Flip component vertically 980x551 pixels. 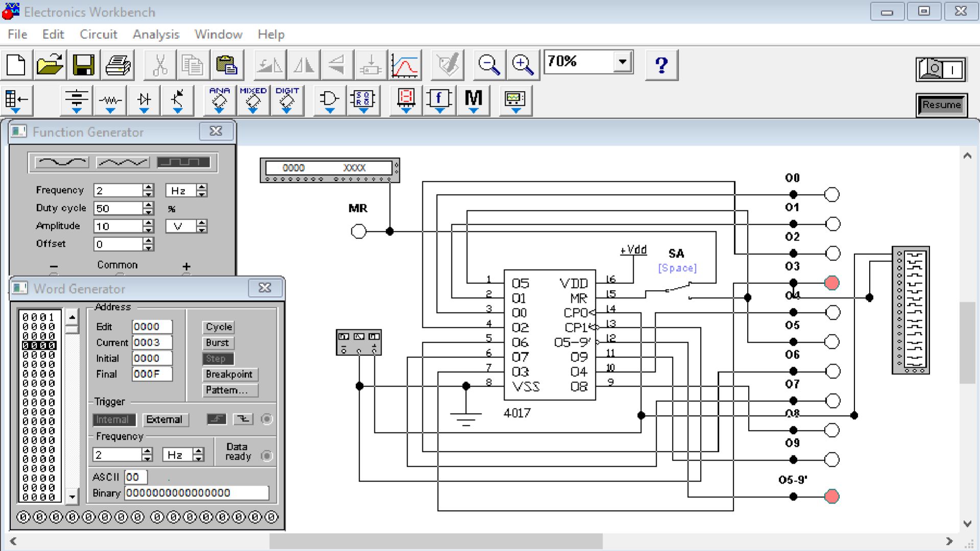click(x=337, y=65)
